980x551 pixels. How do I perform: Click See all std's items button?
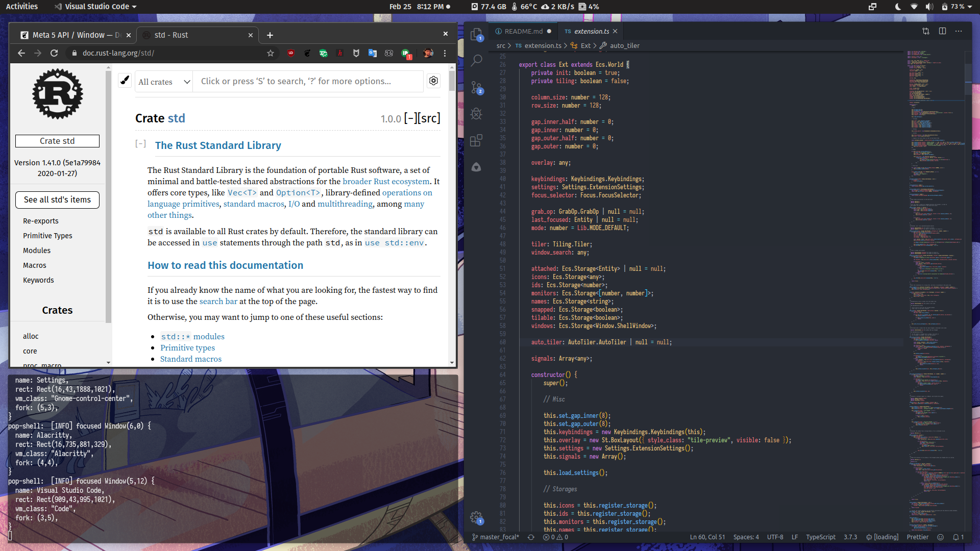(57, 200)
